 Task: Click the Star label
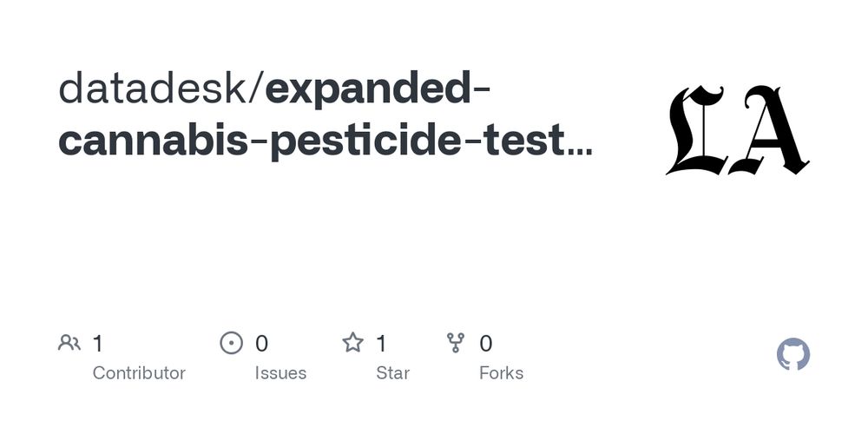[392, 373]
